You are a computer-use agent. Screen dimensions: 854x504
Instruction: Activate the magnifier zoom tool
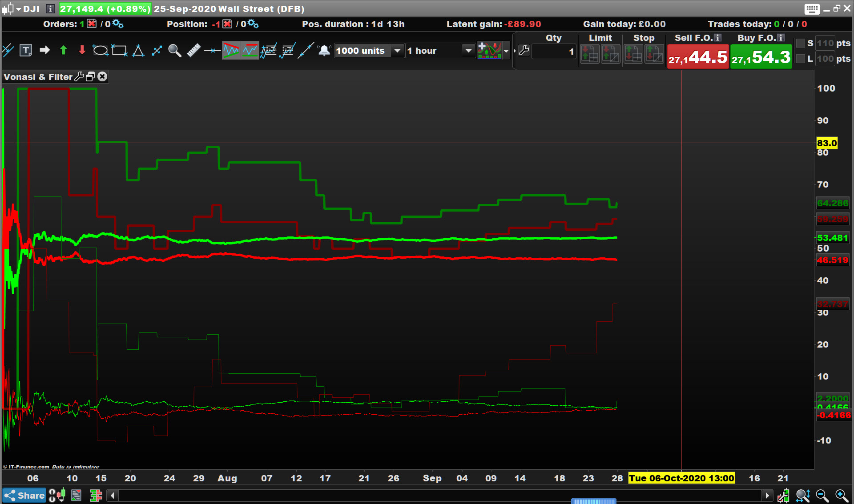[x=175, y=51]
